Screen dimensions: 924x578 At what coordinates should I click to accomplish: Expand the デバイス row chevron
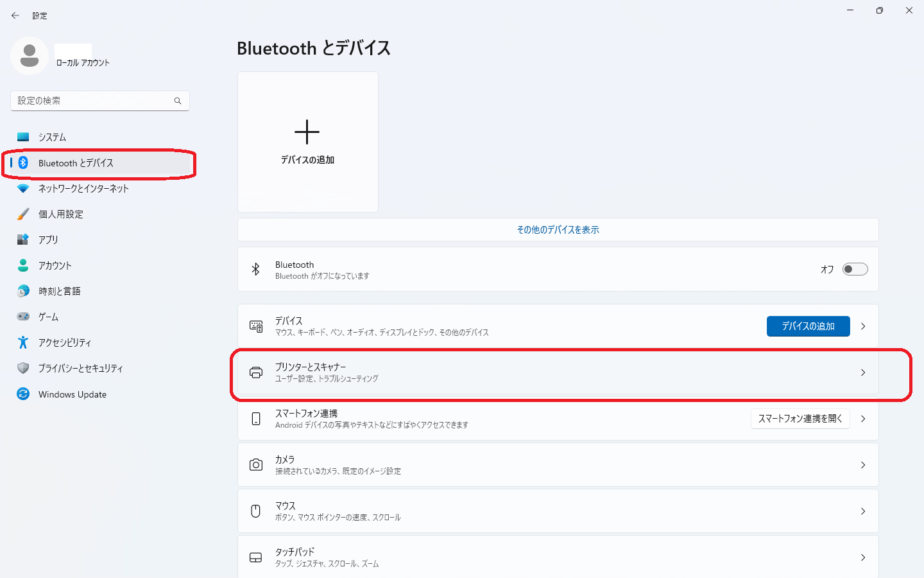(x=863, y=326)
